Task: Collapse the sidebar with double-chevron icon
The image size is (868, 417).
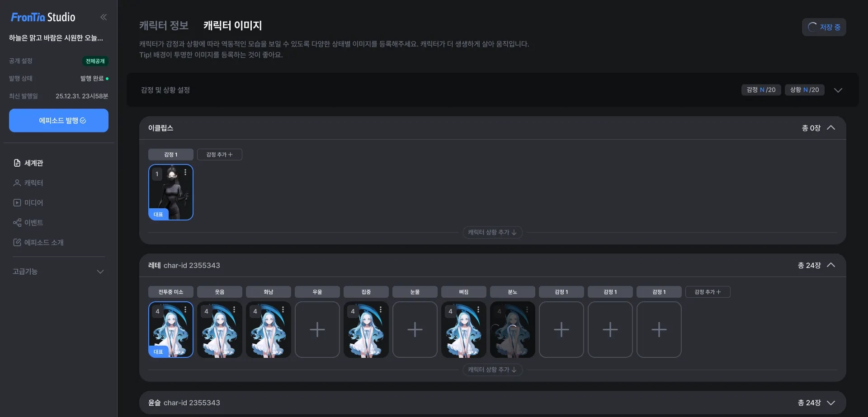Action: click(x=104, y=17)
